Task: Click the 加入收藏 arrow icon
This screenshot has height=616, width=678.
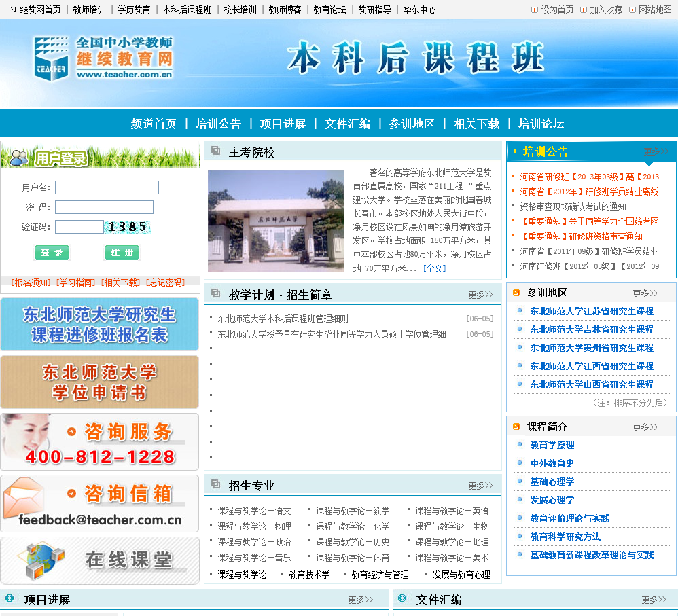Action: [584, 10]
